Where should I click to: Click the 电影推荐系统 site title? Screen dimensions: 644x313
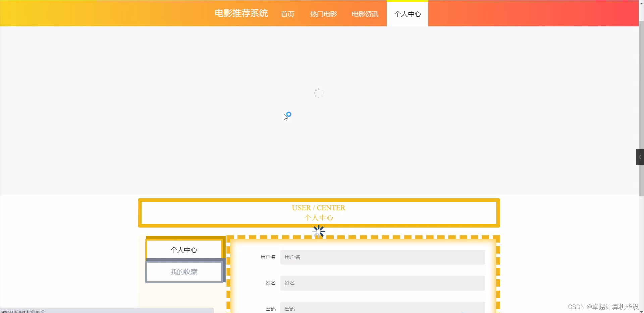(241, 13)
